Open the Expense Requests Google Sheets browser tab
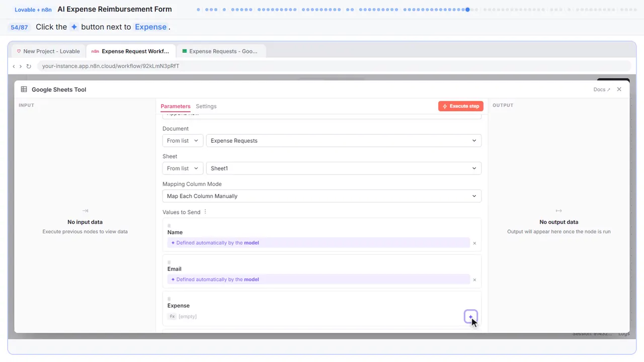The image size is (644, 362). coord(220,51)
